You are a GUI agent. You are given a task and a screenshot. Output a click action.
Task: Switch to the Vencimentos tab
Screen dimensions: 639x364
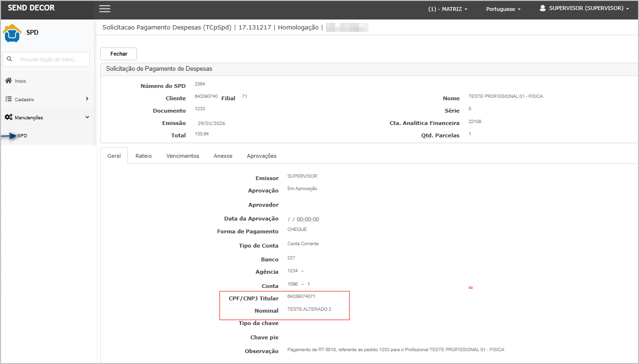[x=183, y=156]
